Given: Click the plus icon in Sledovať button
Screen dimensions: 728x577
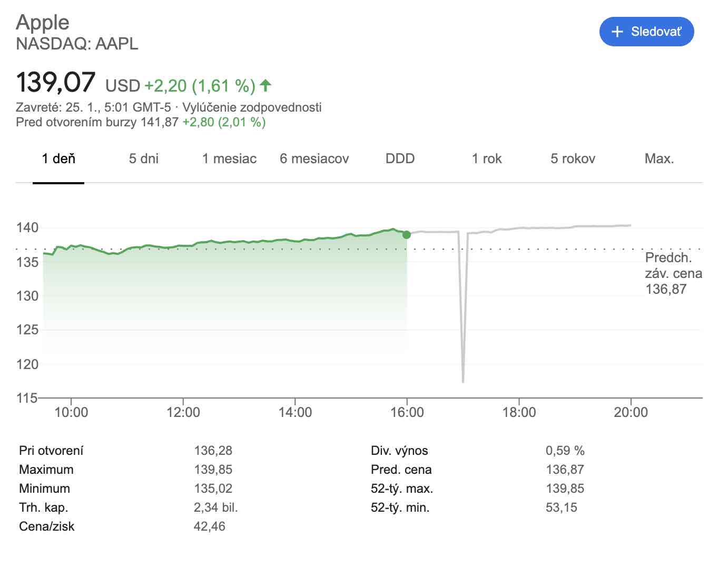Looking at the screenshot, I should pos(617,32).
